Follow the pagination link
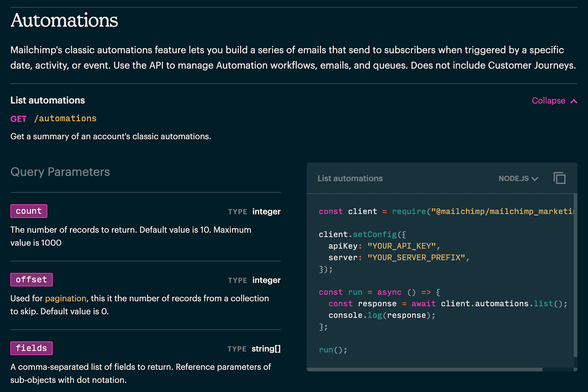Viewport: 588px width, 392px height. [x=65, y=298]
